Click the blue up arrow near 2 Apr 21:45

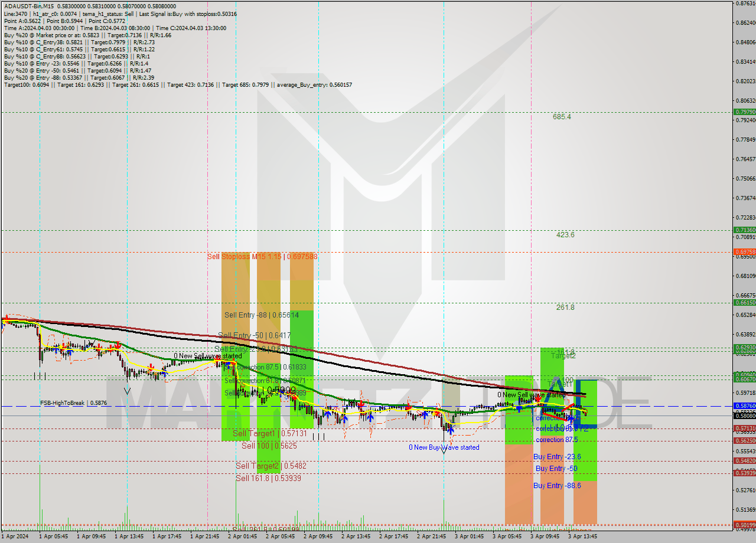tap(425, 414)
